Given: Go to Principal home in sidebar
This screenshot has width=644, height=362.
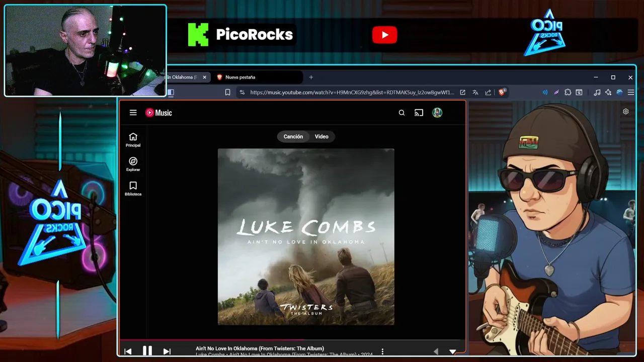Looking at the screenshot, I should tap(133, 140).
